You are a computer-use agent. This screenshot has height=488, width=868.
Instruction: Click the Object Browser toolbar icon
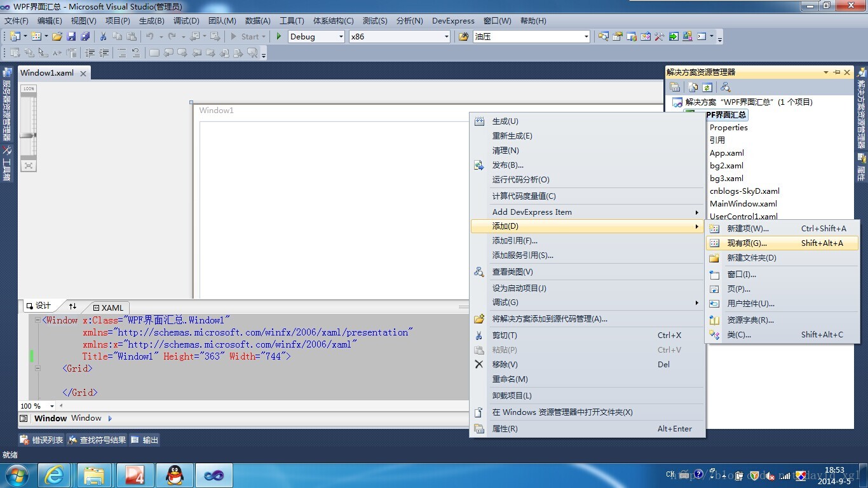[646, 36]
